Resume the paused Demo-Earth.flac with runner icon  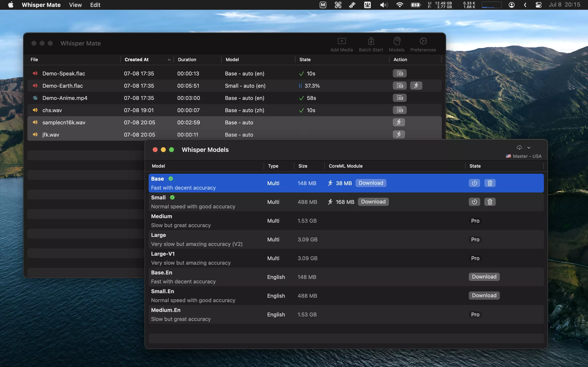click(x=416, y=86)
